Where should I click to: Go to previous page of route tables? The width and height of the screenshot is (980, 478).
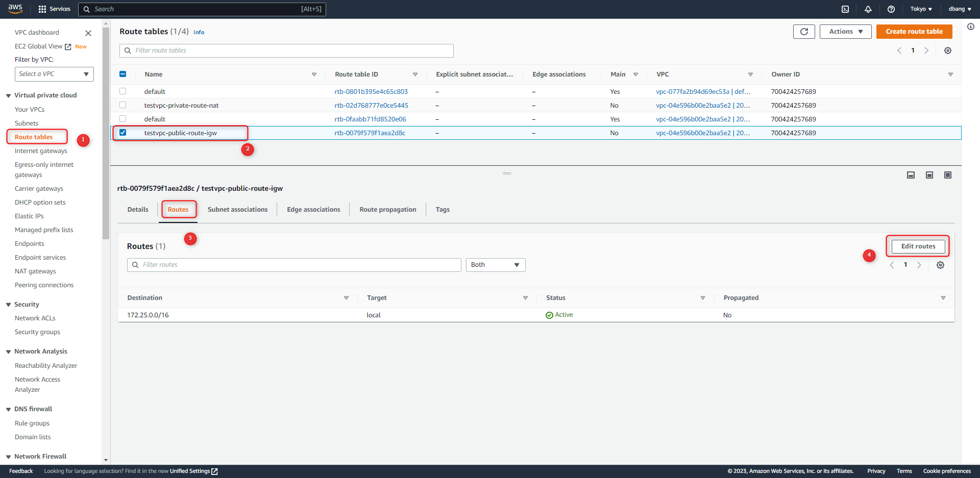[x=899, y=51]
